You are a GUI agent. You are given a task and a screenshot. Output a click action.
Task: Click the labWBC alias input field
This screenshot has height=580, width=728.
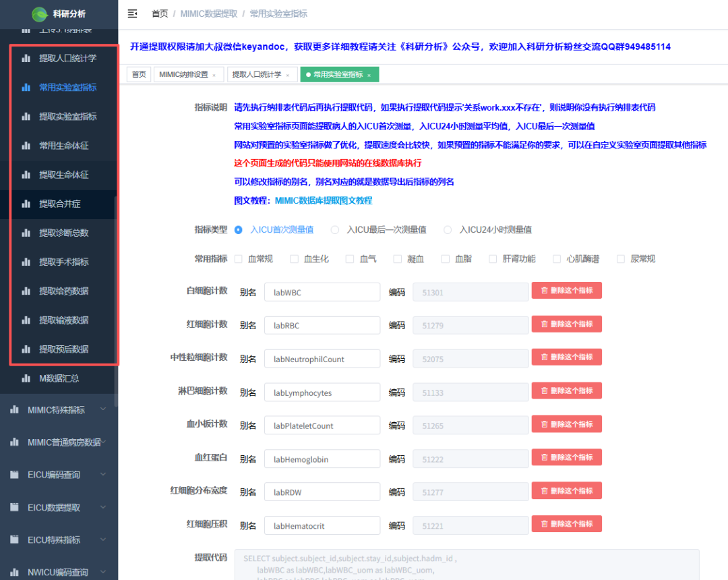(x=322, y=292)
